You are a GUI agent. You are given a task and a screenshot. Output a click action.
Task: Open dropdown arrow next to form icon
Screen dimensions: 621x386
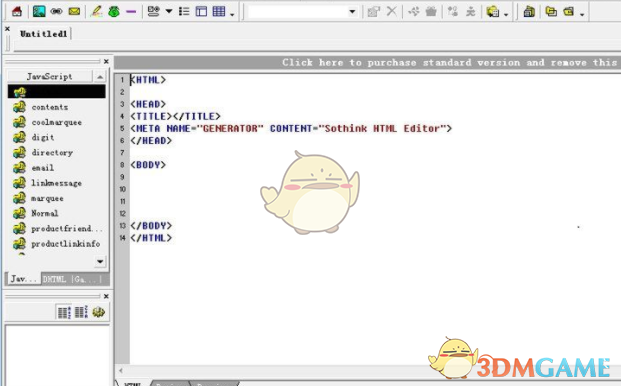pos(169,11)
